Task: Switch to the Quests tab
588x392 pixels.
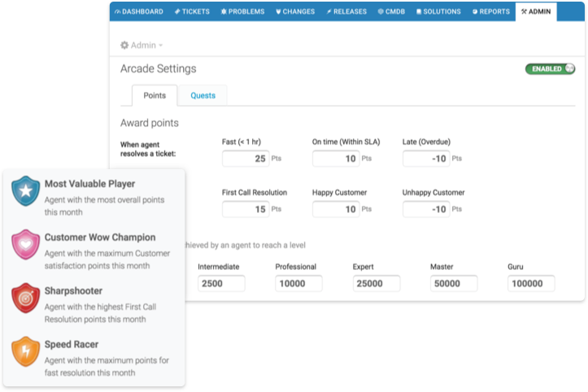Action: coord(203,95)
